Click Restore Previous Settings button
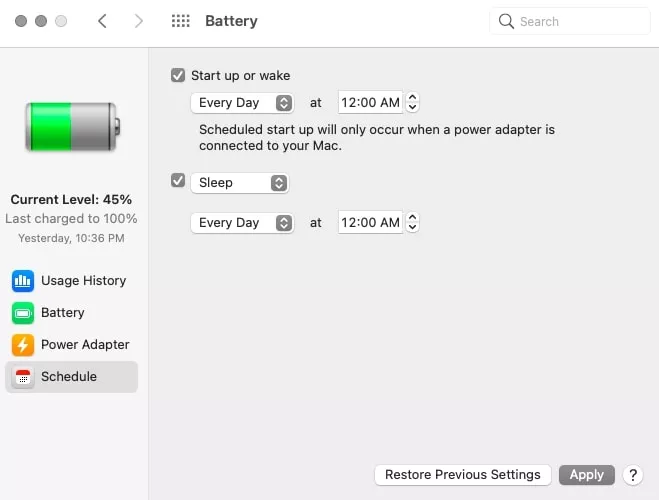The width and height of the screenshot is (659, 500). pos(463,475)
